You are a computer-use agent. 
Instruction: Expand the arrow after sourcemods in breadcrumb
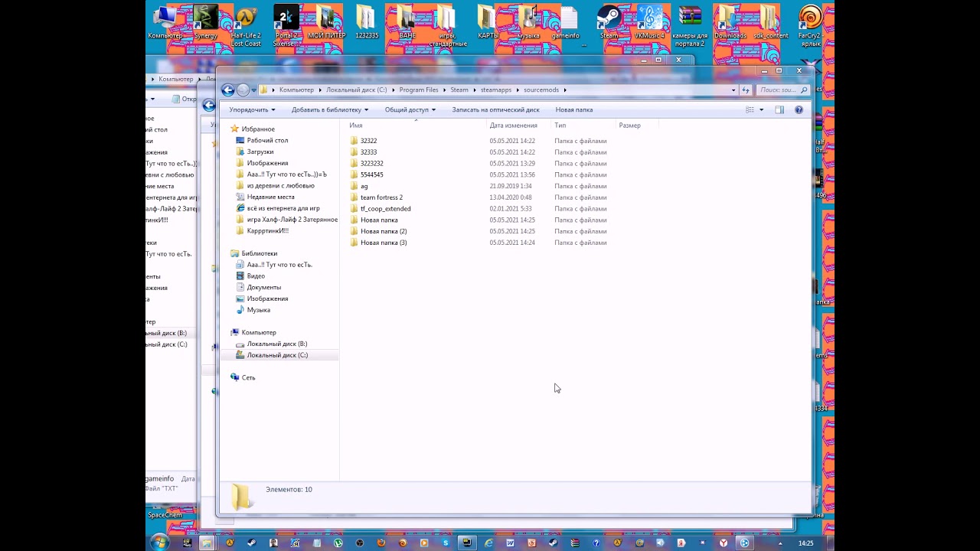click(x=565, y=90)
